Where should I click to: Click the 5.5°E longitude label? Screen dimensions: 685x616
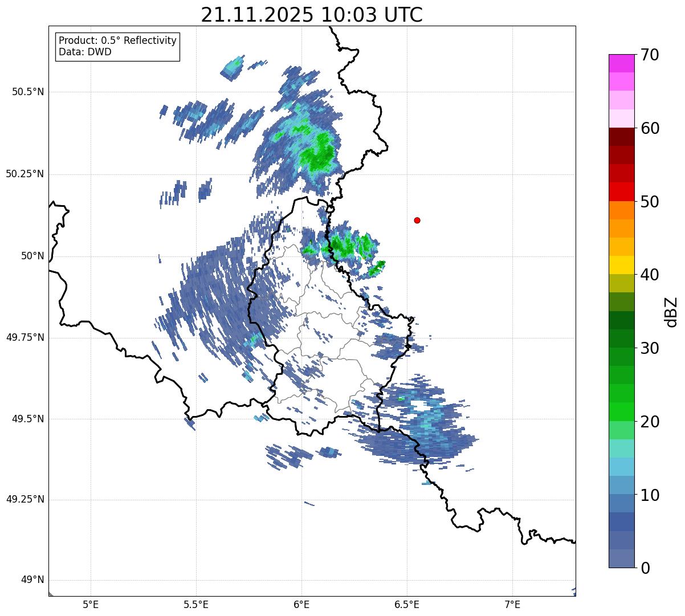[196, 605]
